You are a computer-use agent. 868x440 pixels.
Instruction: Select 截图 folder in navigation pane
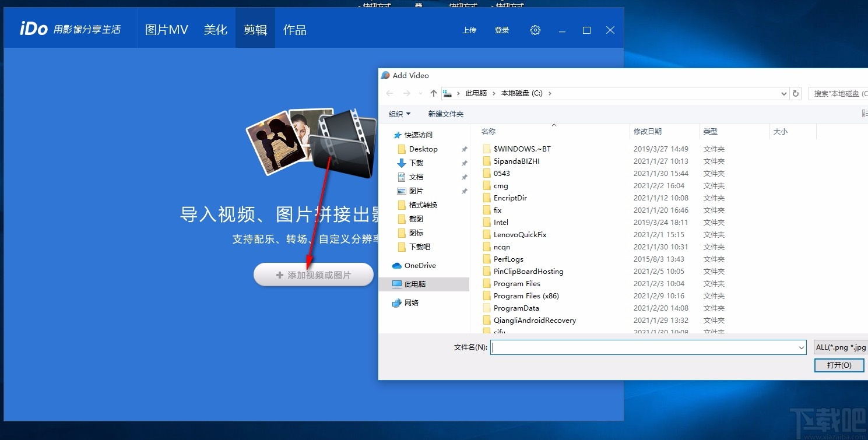[x=410, y=219]
